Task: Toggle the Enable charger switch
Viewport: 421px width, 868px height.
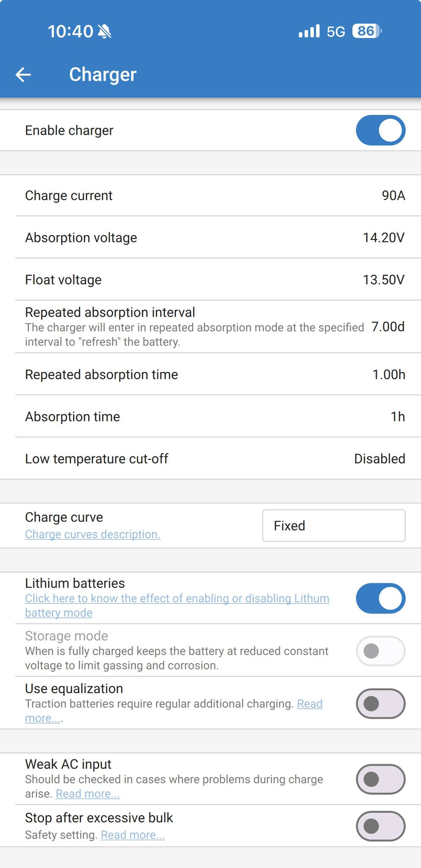Action: [380, 130]
